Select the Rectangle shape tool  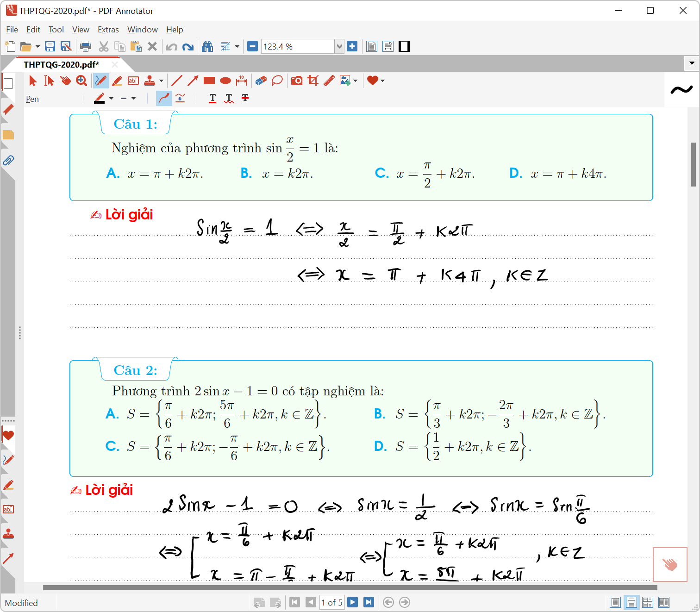click(x=209, y=81)
